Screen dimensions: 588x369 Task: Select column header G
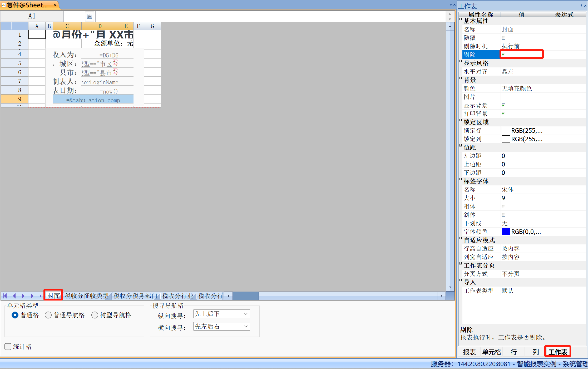coord(152,26)
